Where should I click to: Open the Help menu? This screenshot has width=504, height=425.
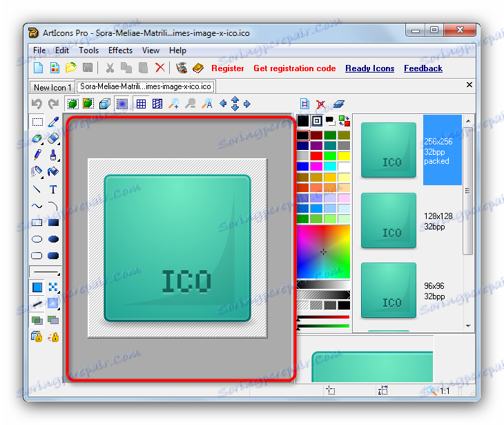click(x=177, y=50)
